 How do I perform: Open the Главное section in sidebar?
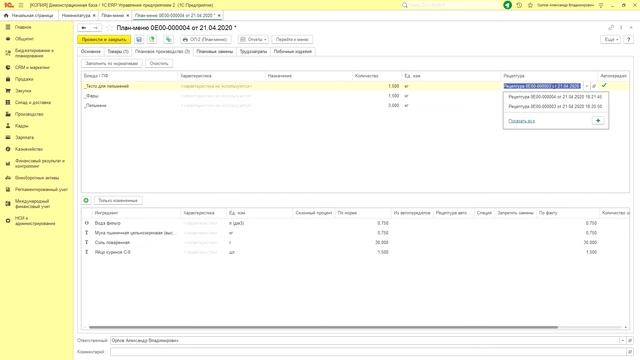[23, 27]
